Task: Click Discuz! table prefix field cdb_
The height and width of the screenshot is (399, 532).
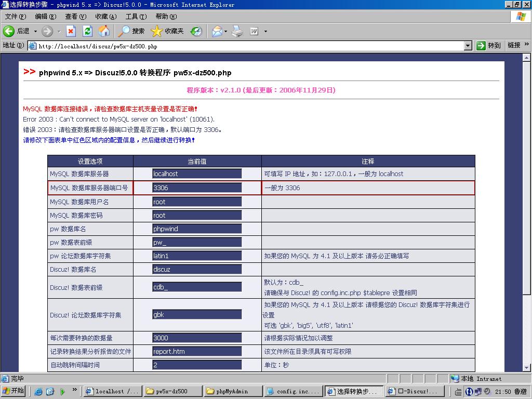Action: coord(197,287)
